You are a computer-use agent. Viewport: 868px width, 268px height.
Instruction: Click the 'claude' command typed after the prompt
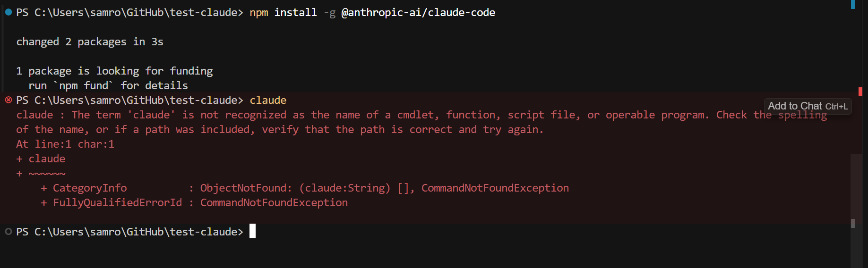268,100
